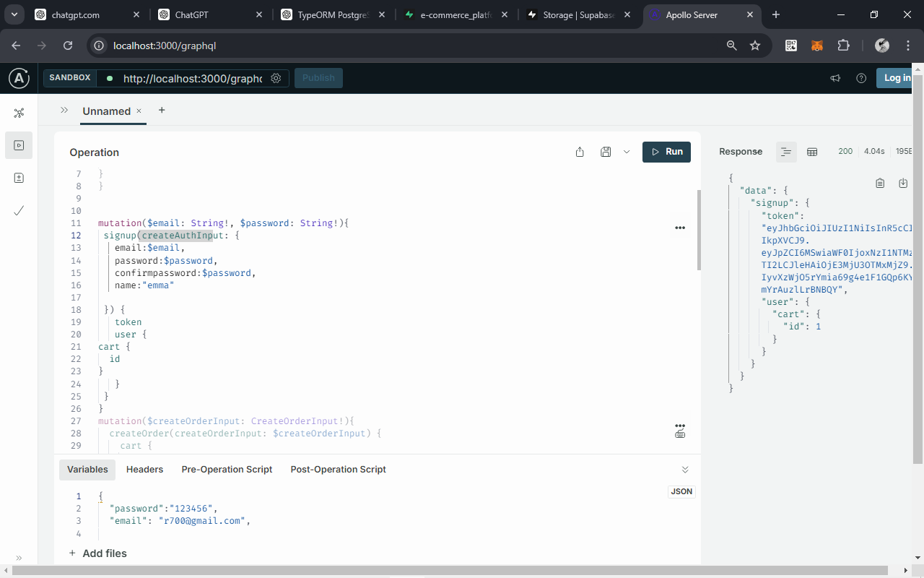Viewport: 924px width, 578px height.
Task: Open the schema Explorer from the sidebar
Action: point(19,112)
